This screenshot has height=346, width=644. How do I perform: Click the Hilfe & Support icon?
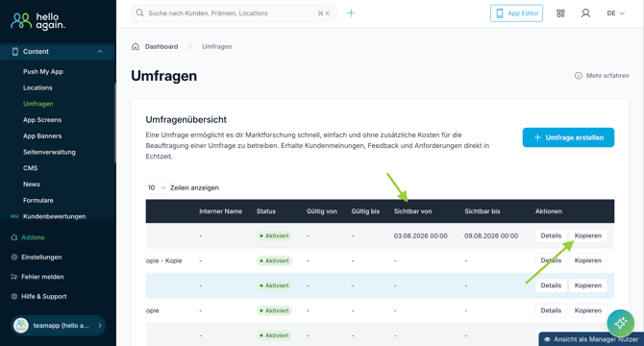14,296
